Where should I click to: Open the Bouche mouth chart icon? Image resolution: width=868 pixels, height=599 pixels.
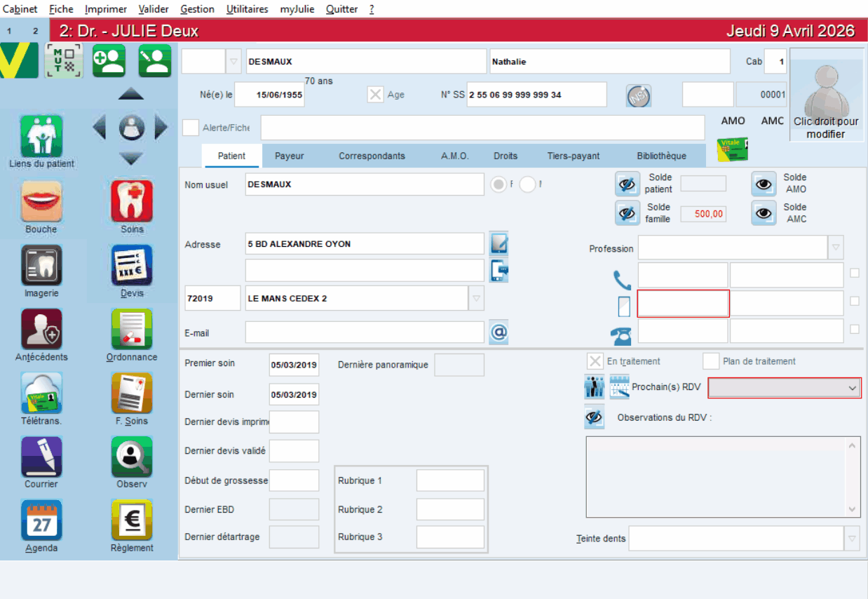tap(41, 202)
